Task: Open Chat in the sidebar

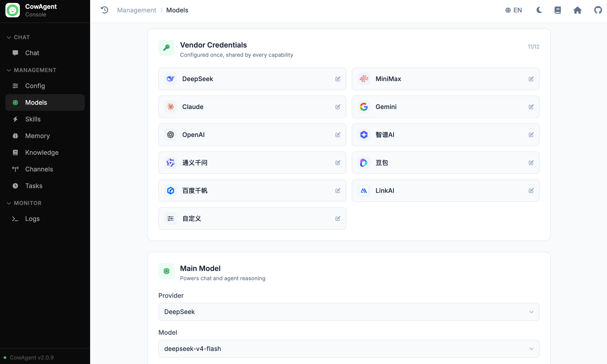Action: [x=45, y=53]
